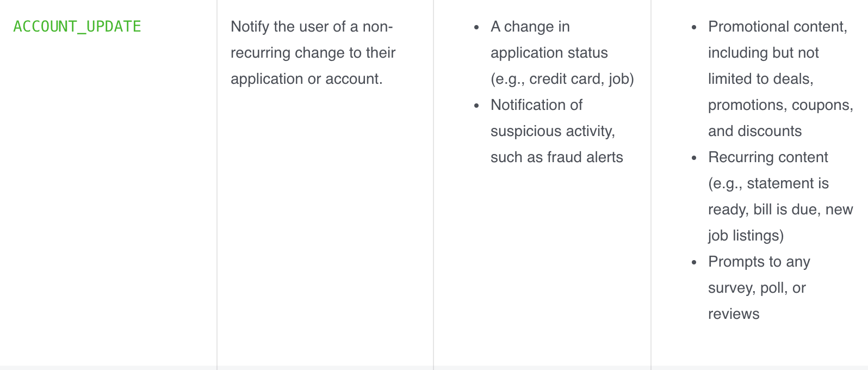Click 'promotions, coupons,' text
The height and width of the screenshot is (370, 868).
pos(780,105)
